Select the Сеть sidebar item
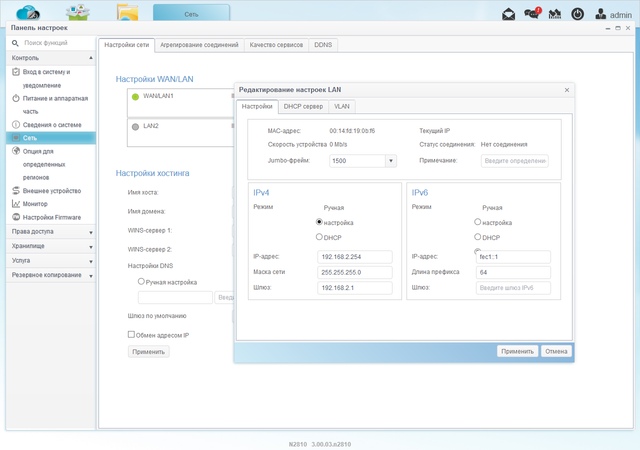The width and height of the screenshot is (640, 450). (51, 138)
